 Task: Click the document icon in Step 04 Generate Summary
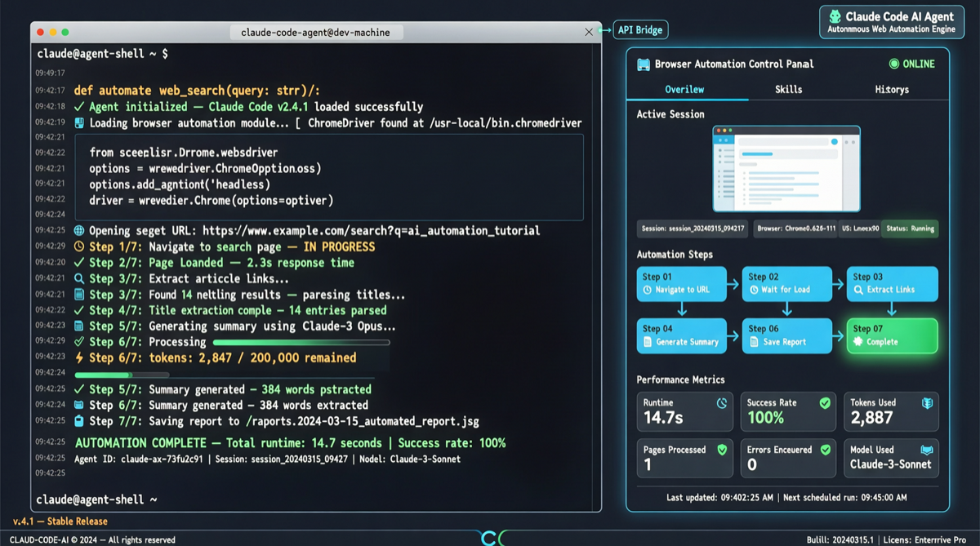648,342
